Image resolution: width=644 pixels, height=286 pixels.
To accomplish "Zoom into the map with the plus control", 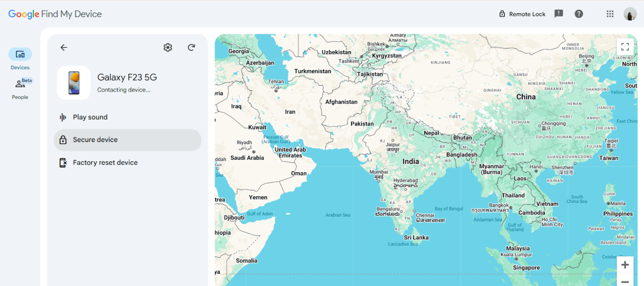I will tap(625, 265).
